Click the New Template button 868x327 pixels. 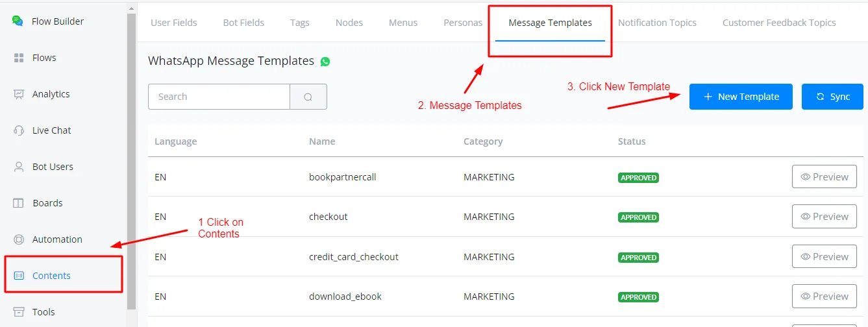741,97
